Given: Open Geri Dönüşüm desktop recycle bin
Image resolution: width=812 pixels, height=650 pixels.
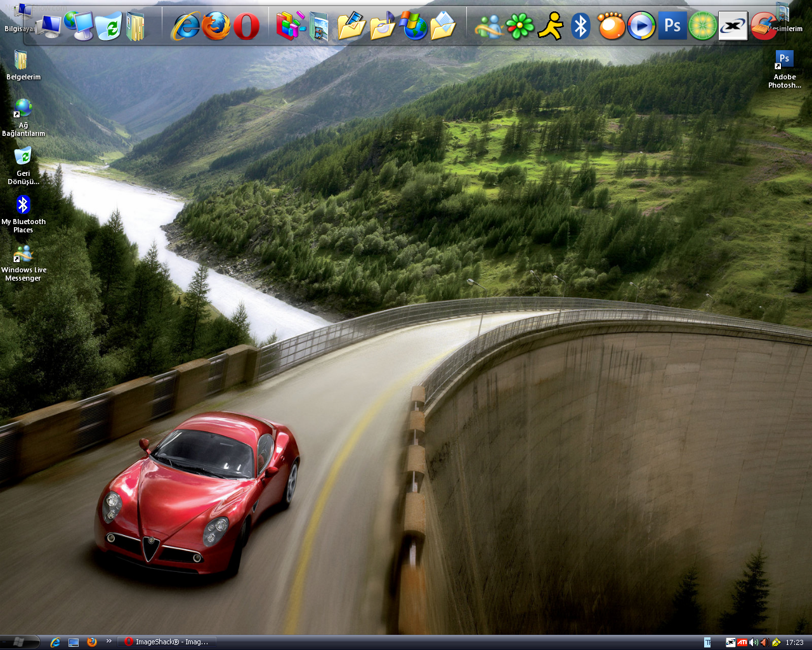Looking at the screenshot, I should pos(23,166).
